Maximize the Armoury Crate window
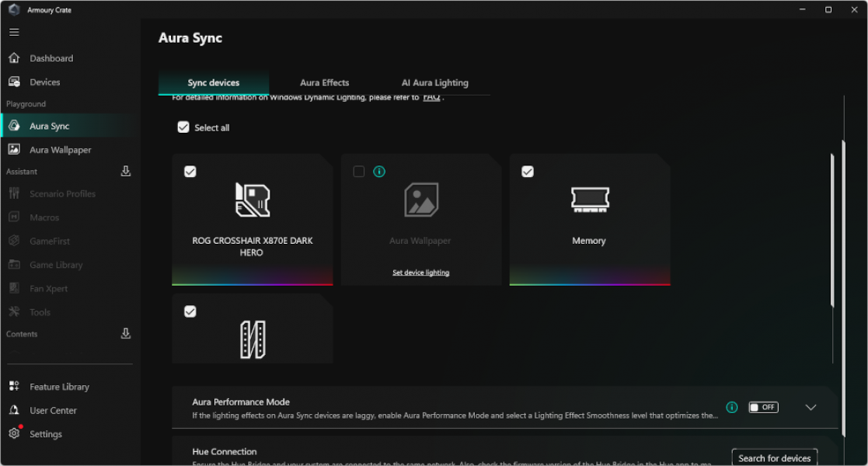This screenshot has width=868, height=466. 828,9
